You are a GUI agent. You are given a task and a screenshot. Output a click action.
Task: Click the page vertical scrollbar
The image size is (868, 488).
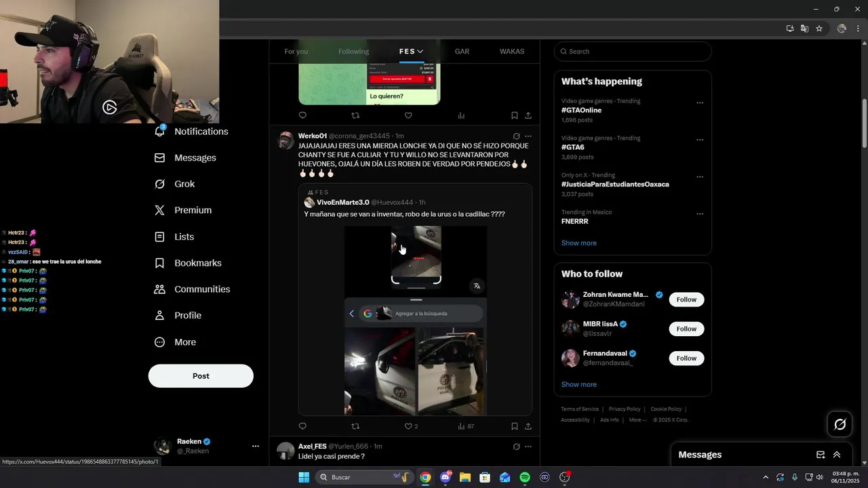click(864, 124)
